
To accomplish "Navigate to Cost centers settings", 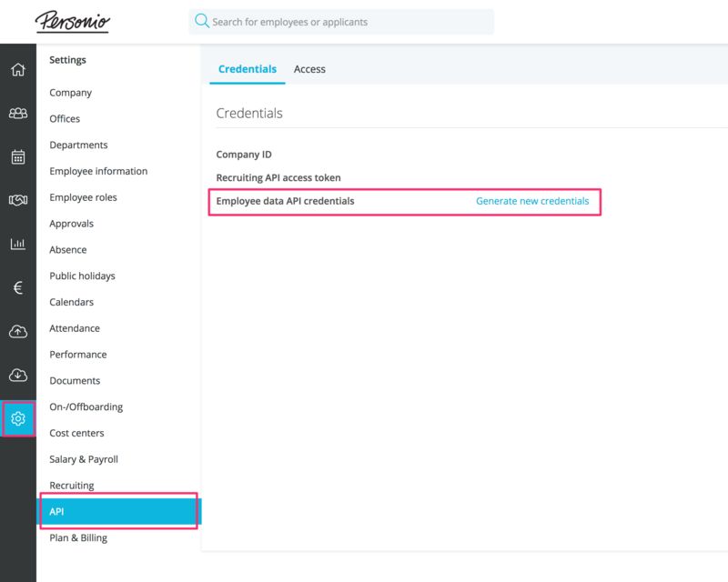I will point(76,433).
